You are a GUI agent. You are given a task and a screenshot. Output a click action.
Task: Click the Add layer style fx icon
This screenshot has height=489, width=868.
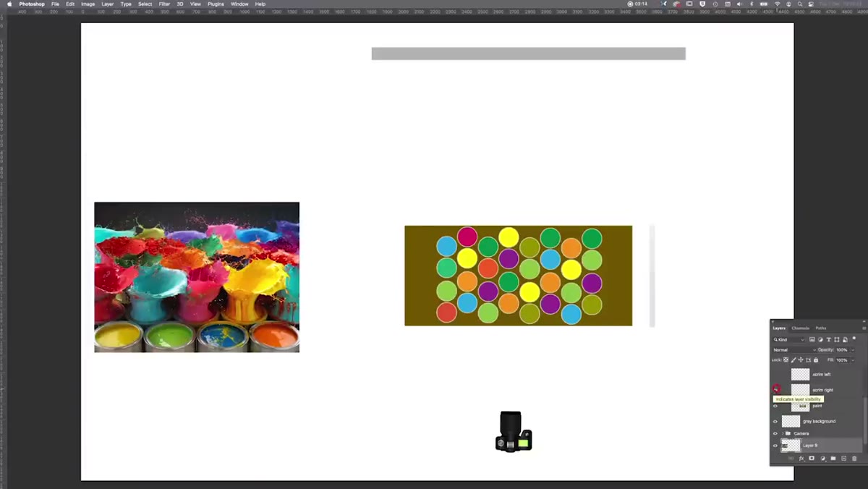click(801, 458)
